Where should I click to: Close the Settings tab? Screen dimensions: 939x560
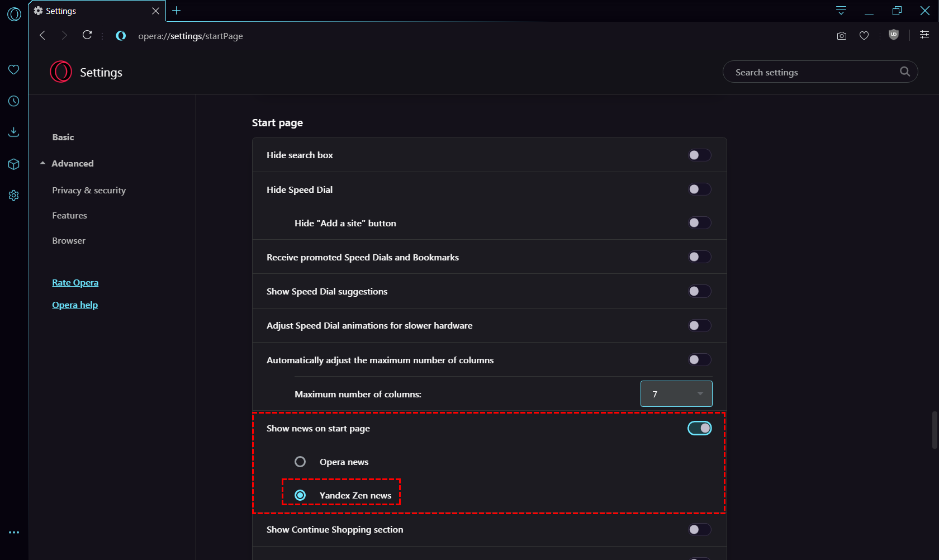pos(155,11)
